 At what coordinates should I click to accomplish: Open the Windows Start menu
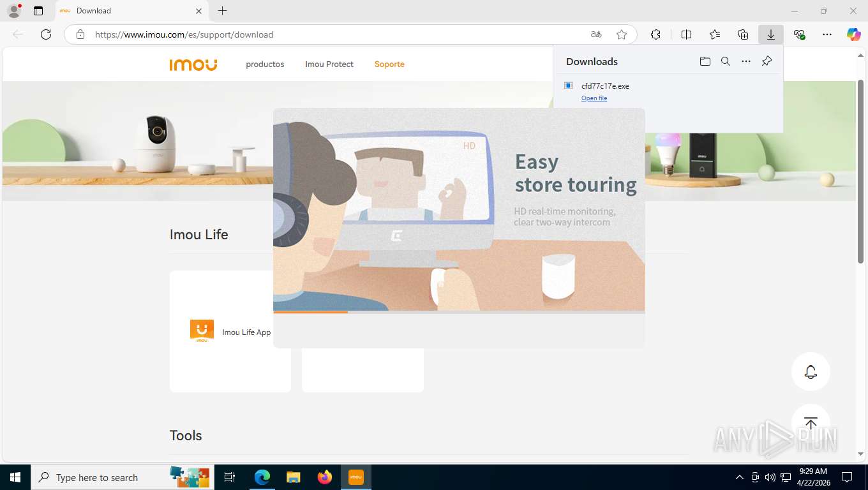tap(15, 477)
